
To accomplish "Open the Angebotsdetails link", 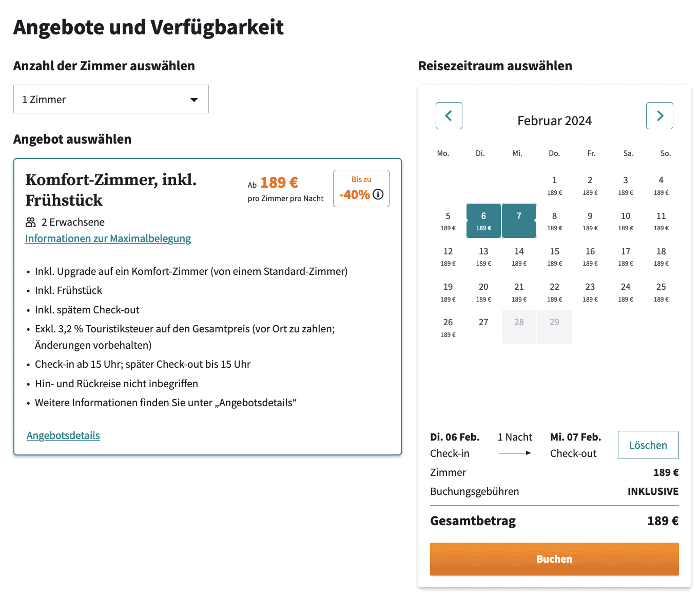I will point(63,435).
